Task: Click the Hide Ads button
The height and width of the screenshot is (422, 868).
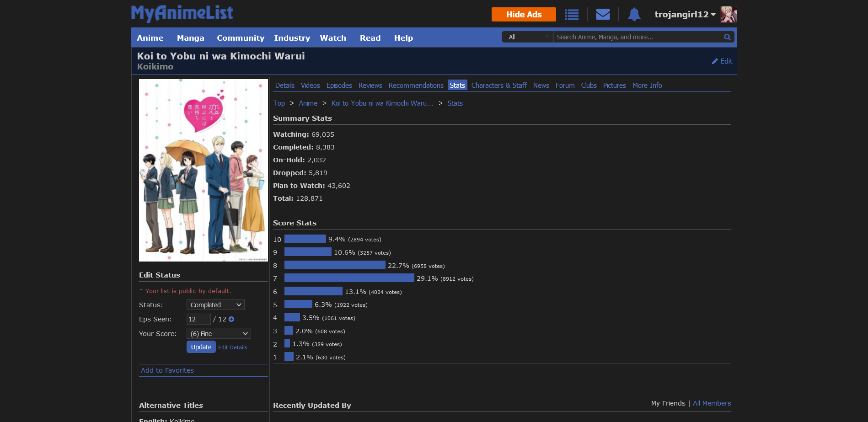Action: coord(524,15)
